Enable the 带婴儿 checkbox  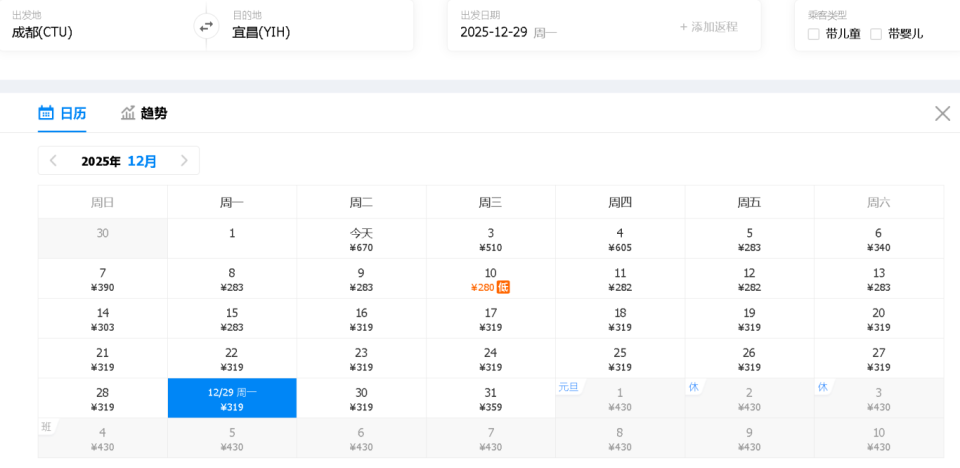point(876,34)
